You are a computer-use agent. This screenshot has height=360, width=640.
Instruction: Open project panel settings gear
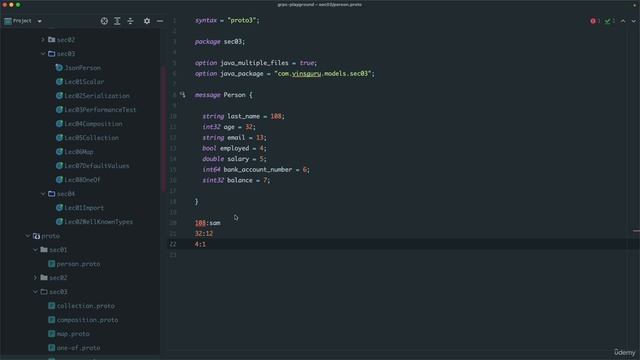(x=147, y=21)
